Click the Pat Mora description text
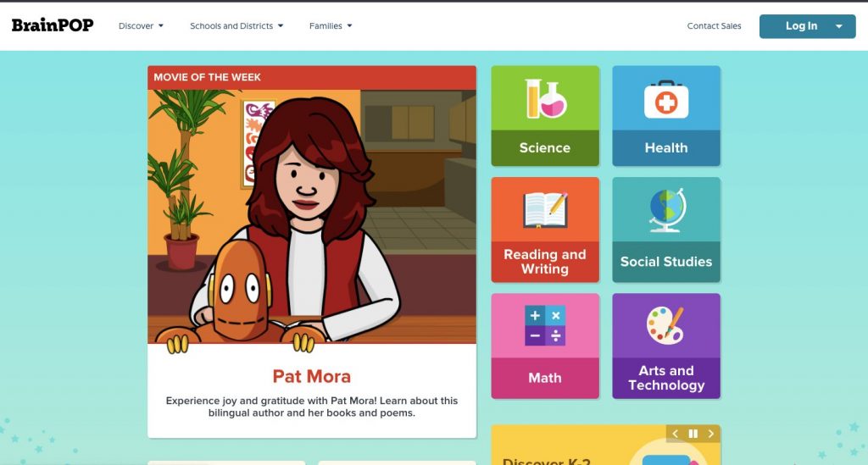 312,407
